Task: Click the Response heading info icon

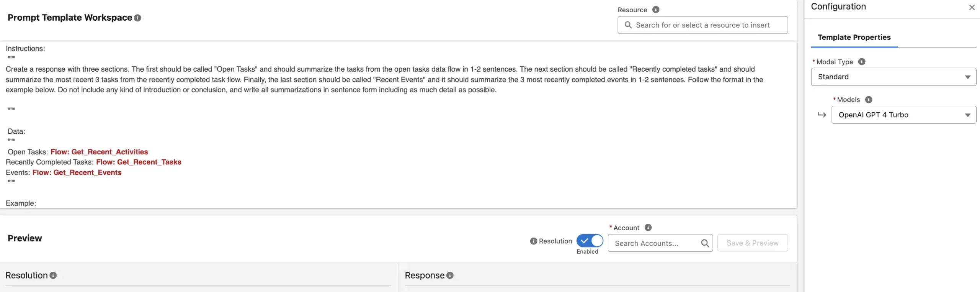Action: coord(450,276)
